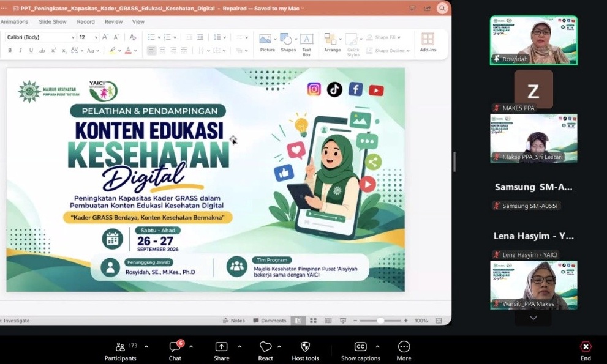Screen dimensions: 607x364
Task: Click zoom in plus button
Action: (405, 321)
